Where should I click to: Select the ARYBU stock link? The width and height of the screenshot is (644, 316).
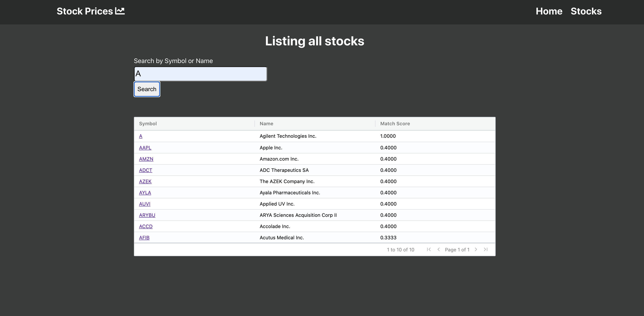pyautogui.click(x=147, y=215)
